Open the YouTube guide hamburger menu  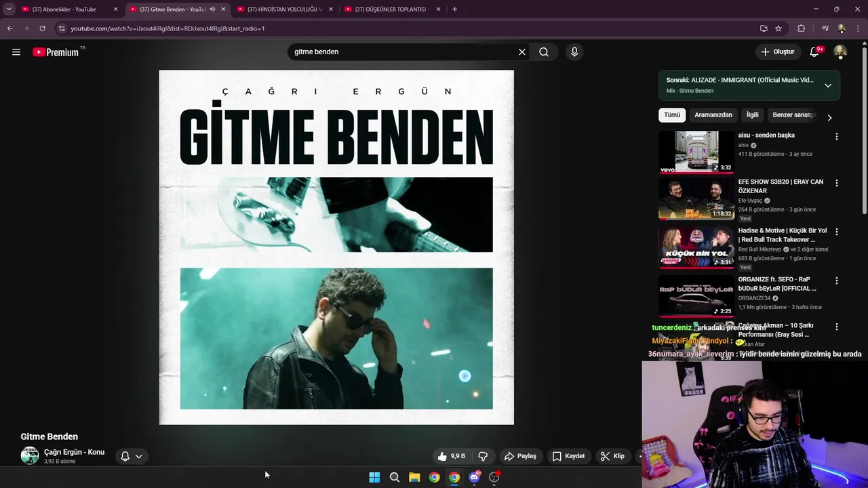pos(16,52)
